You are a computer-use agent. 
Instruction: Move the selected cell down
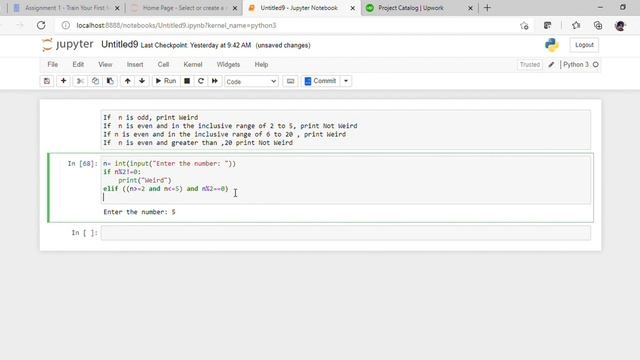(x=142, y=81)
